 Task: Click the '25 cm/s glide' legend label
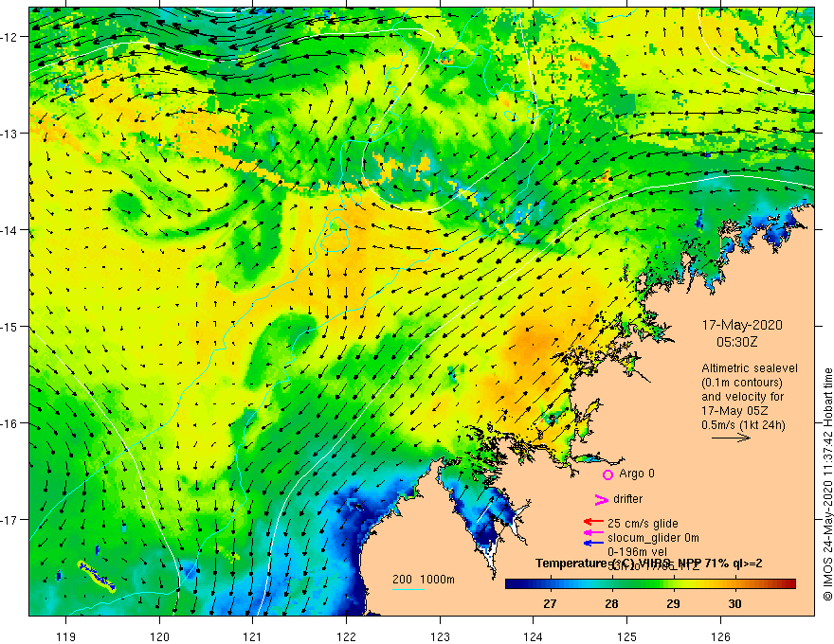[643, 524]
